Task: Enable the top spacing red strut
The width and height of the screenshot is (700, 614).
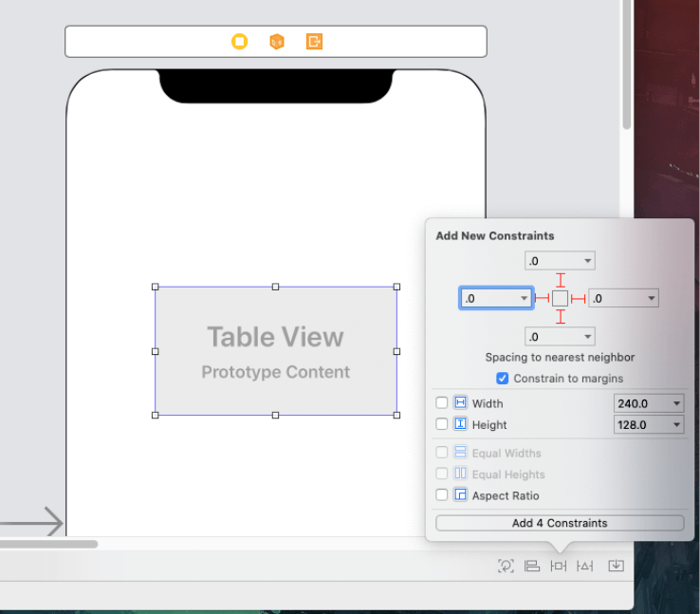Action: pos(561,280)
